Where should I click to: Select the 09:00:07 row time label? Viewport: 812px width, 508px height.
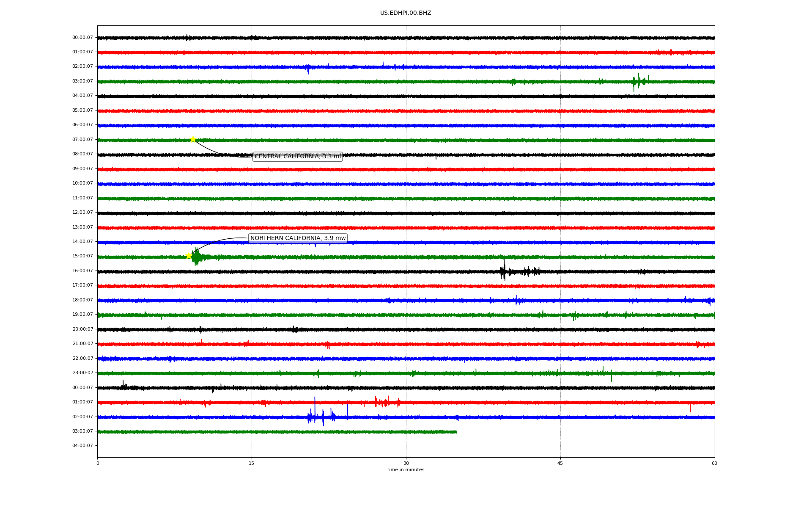(82, 169)
